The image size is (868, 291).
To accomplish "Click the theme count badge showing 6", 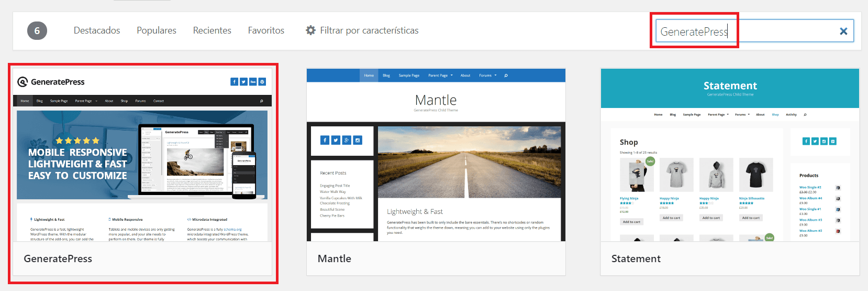I will tap(37, 30).
